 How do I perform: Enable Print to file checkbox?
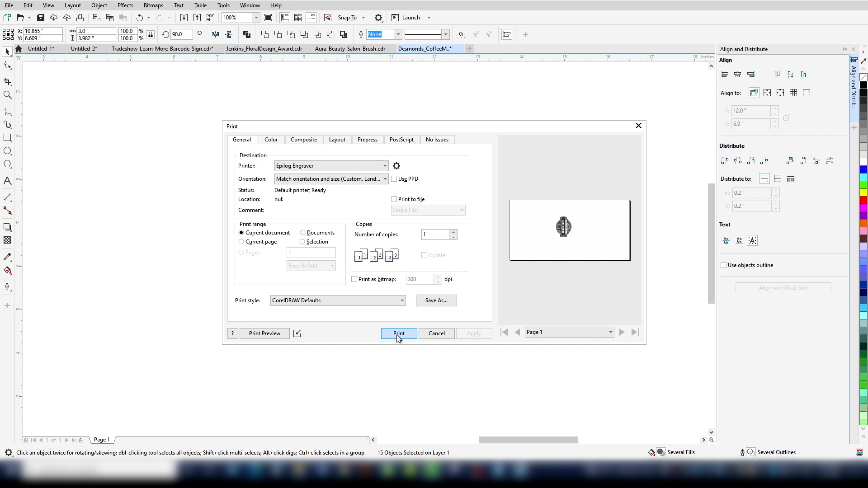(394, 199)
